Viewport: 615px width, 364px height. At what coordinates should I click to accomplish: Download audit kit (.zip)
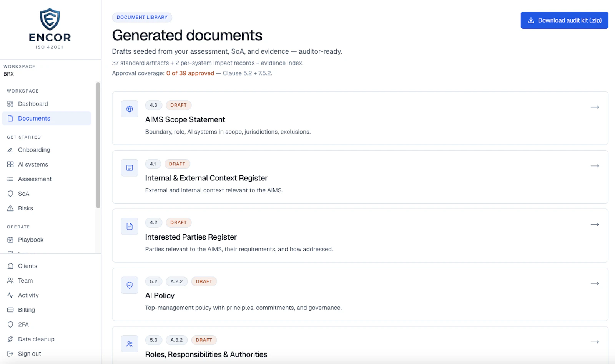pyautogui.click(x=564, y=20)
